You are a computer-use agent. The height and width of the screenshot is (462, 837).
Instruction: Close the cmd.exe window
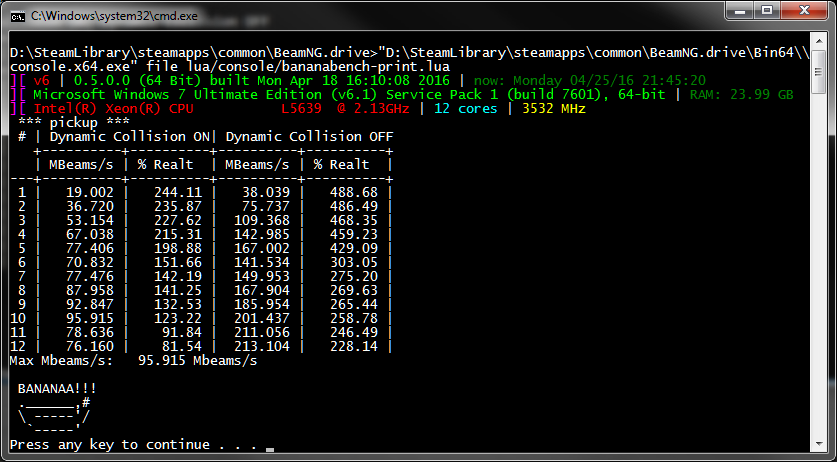tap(804, 10)
